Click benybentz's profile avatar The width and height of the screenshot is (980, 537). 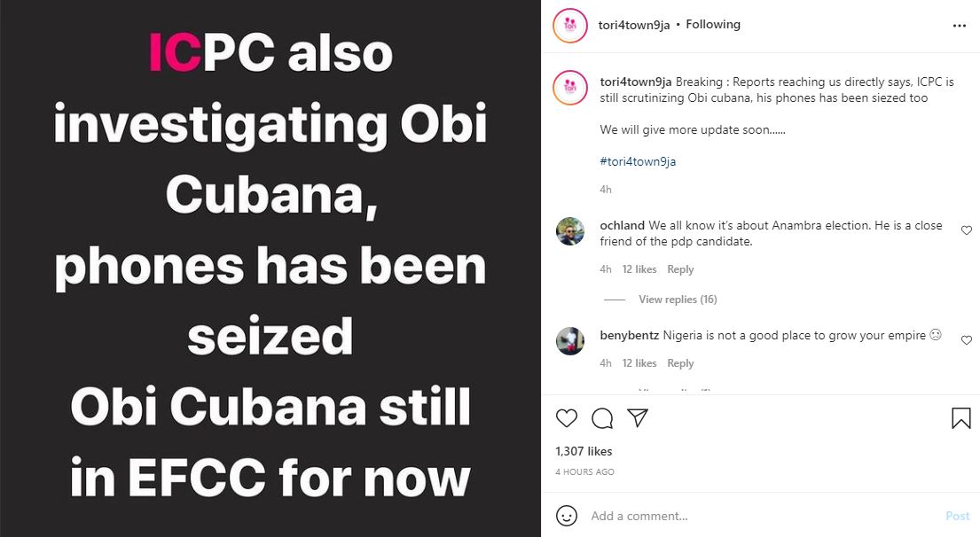(x=570, y=341)
